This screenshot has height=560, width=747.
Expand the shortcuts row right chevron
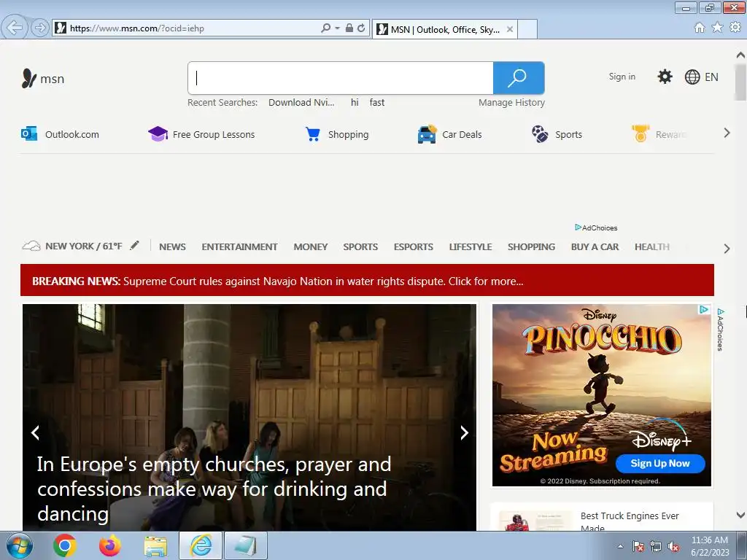pos(727,133)
